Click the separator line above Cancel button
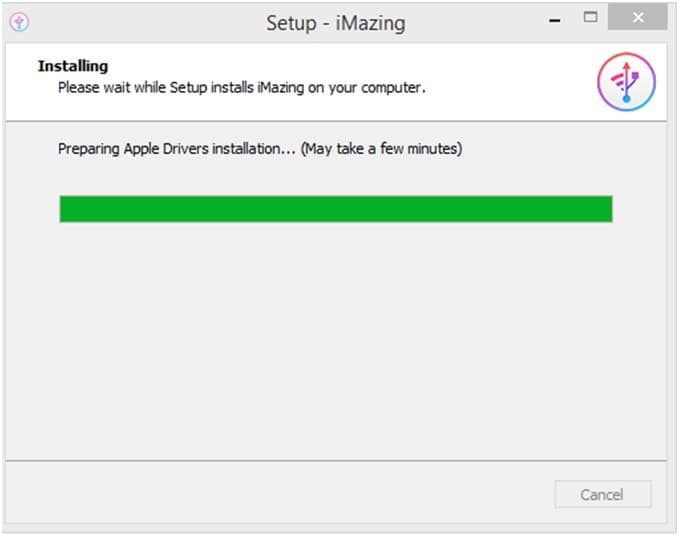This screenshot has height=542, width=679. 336,461
